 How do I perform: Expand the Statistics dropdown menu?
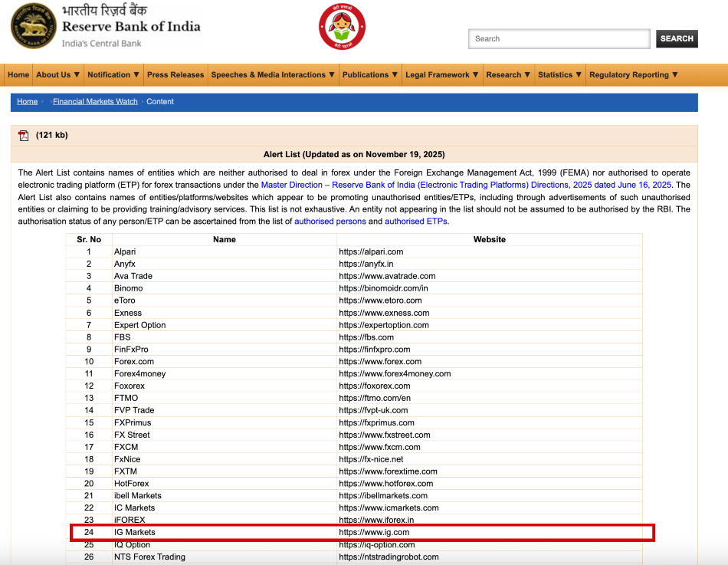[559, 75]
